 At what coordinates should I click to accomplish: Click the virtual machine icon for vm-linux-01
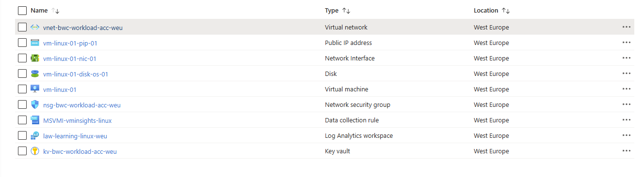(x=35, y=89)
